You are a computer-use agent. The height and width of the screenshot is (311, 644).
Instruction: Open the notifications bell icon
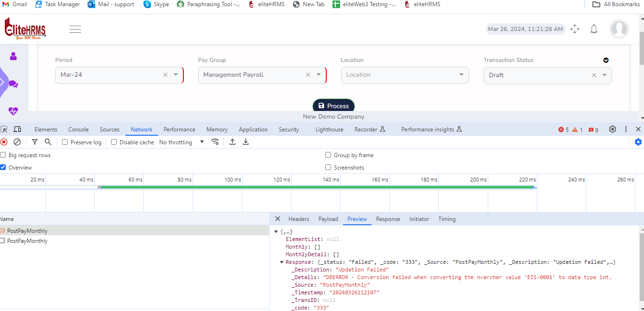click(594, 29)
